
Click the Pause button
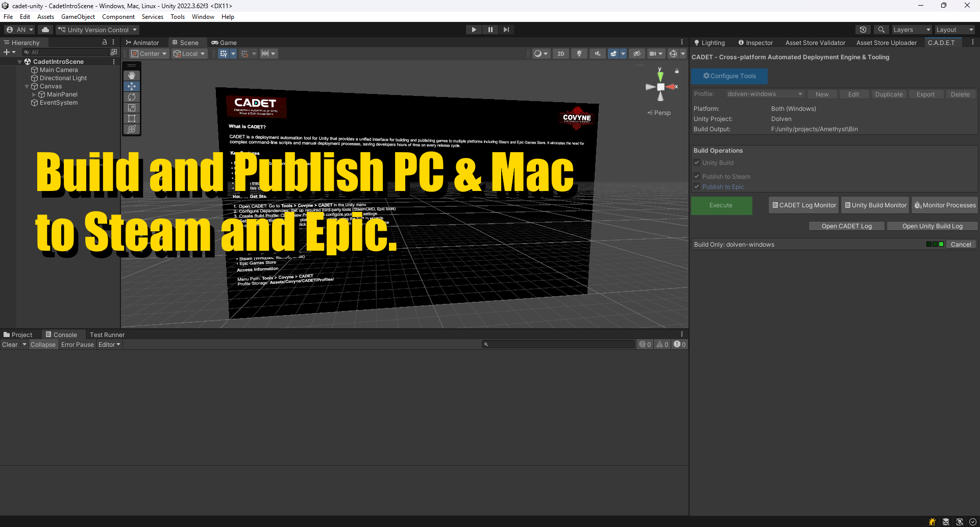[491, 30]
